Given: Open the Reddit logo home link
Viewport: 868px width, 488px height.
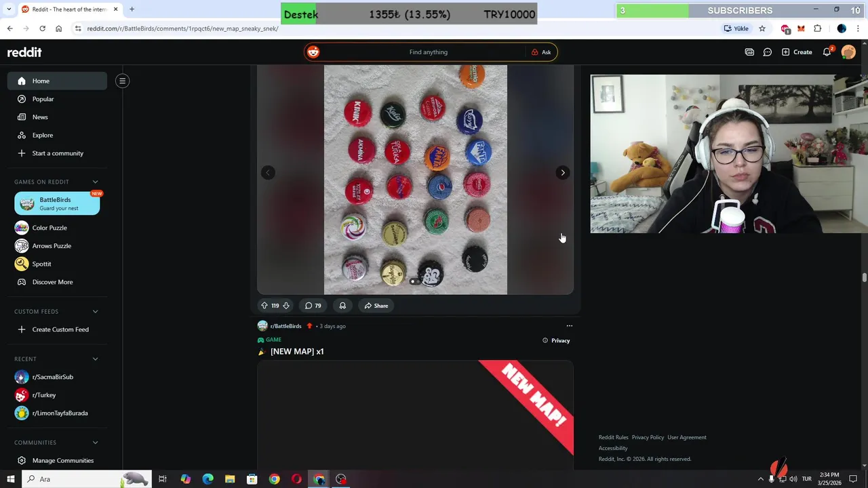Looking at the screenshot, I should 24,52.
